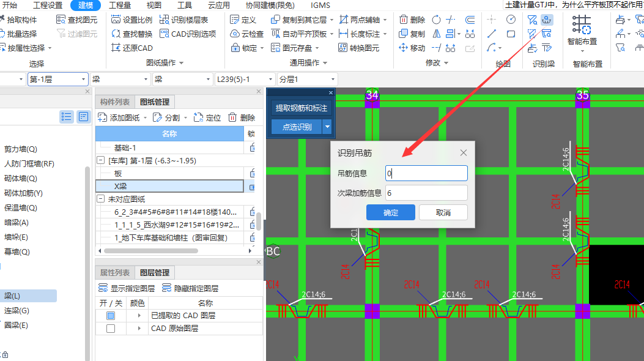The image size is (644, 361).
Task: Open 视图 ribbon tab
Action: pos(154,6)
